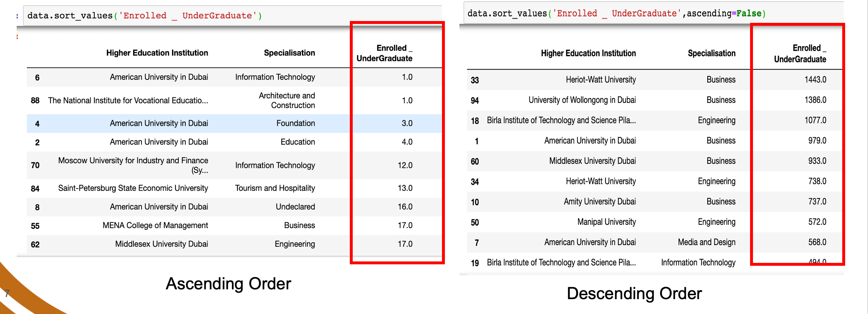Click the 'Tourism and Hospitality' cell
This screenshot has width=868, height=314.
(275, 188)
